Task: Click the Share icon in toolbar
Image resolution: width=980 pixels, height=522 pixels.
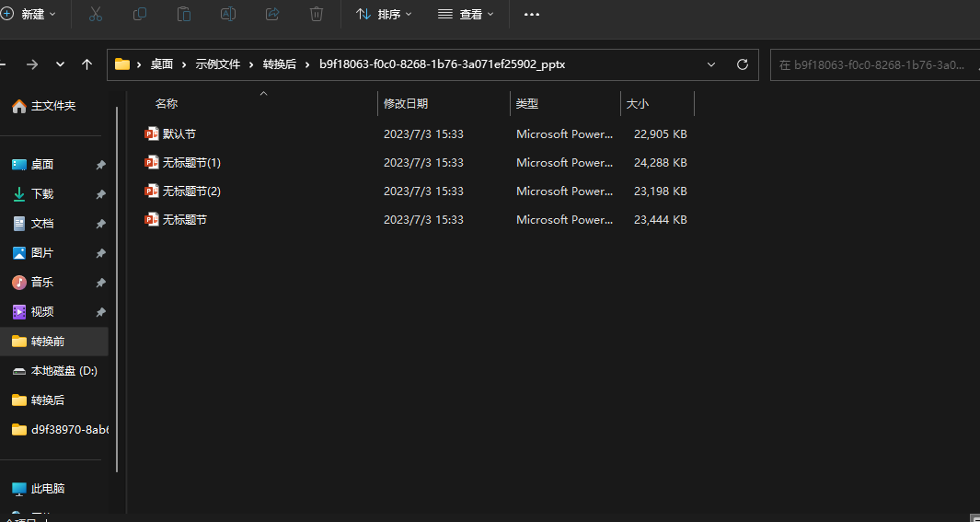Action: 272,14
